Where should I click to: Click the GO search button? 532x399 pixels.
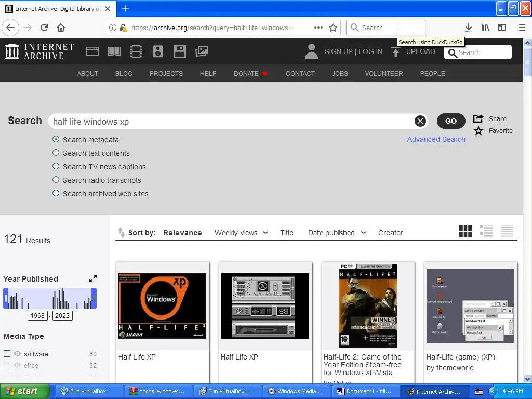(x=451, y=121)
